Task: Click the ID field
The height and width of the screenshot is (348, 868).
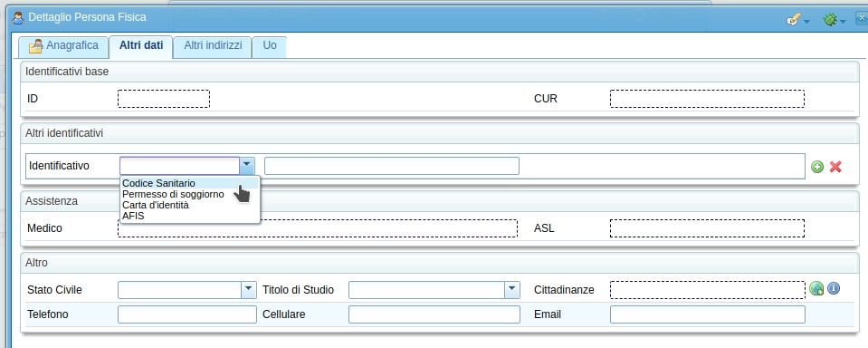Action: tap(163, 99)
